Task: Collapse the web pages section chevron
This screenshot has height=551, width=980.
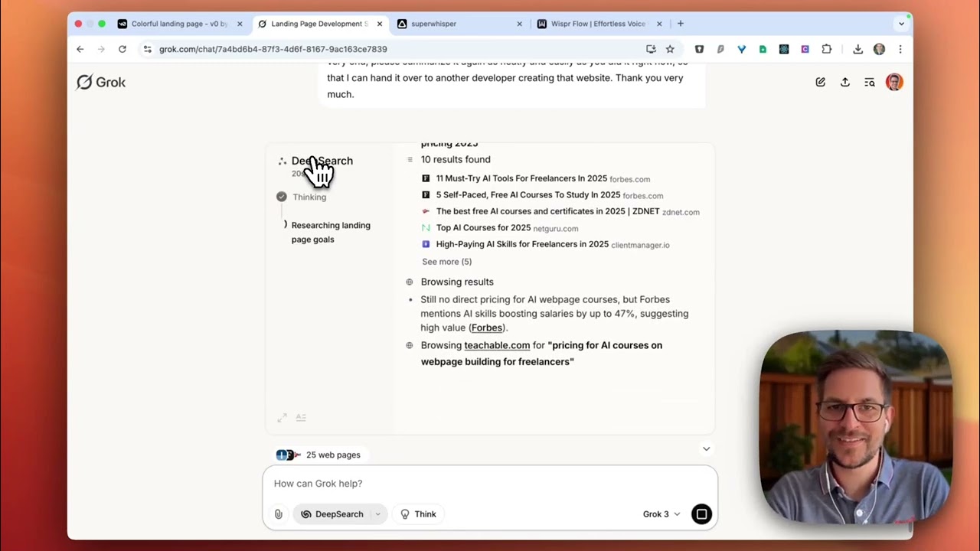Action: click(706, 448)
